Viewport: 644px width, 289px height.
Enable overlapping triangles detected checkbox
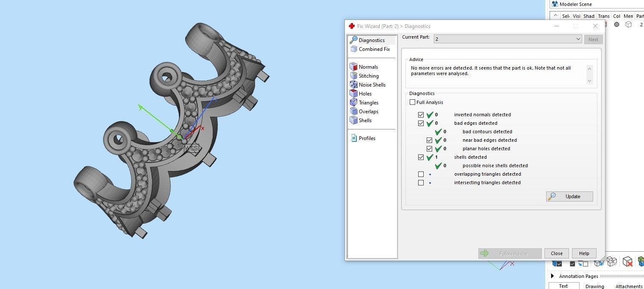(x=421, y=174)
